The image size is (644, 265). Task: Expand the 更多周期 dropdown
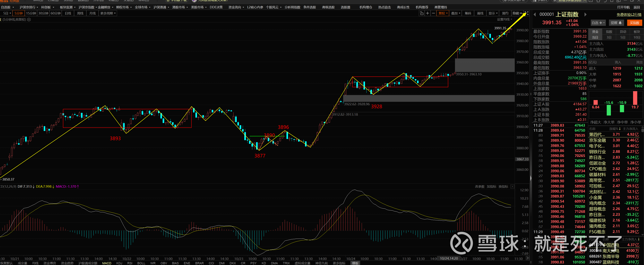[x=108, y=13]
